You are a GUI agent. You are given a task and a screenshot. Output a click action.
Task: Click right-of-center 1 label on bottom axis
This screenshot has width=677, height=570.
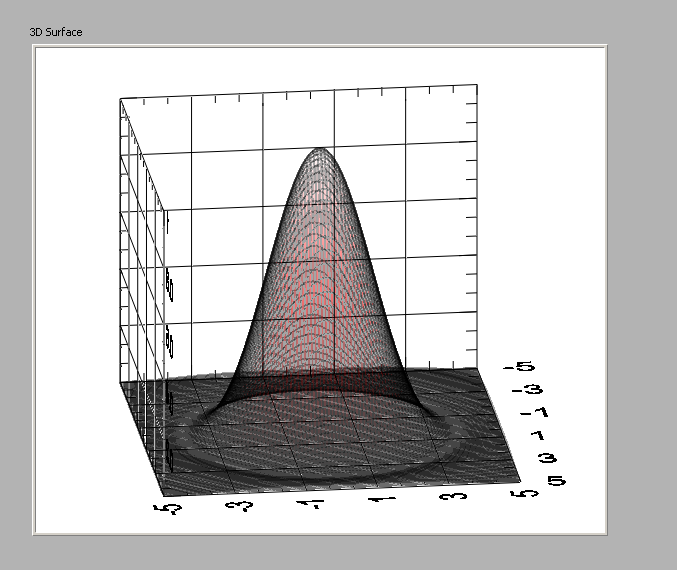click(x=382, y=501)
